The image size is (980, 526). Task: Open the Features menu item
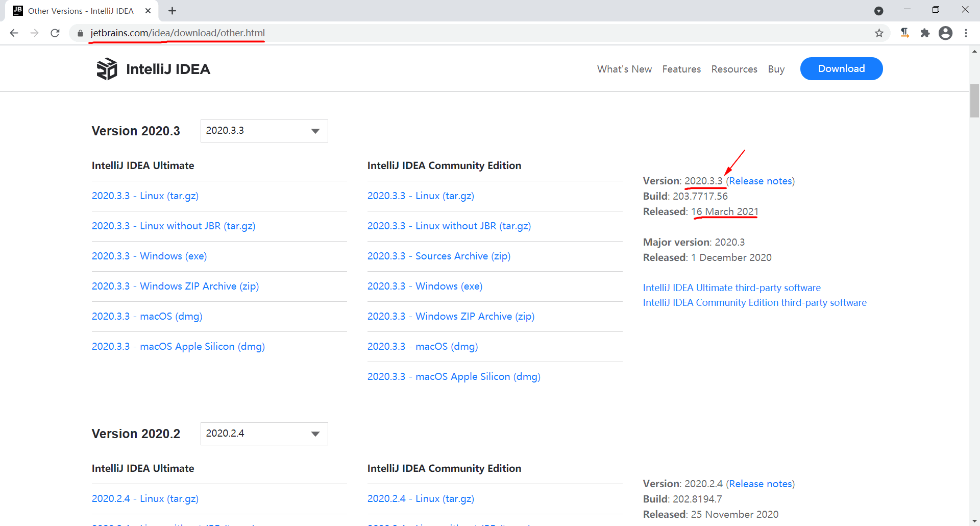681,69
